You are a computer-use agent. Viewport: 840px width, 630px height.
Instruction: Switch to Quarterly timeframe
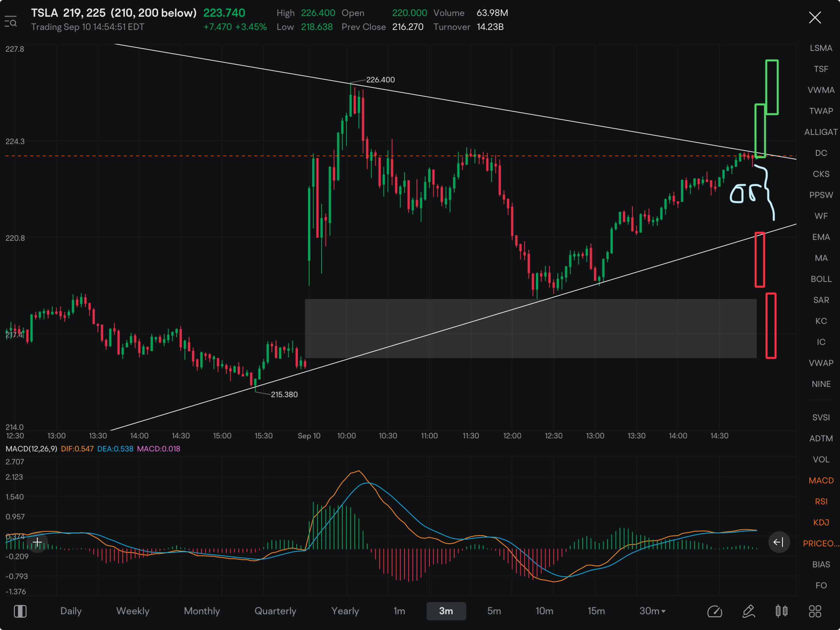click(x=275, y=611)
